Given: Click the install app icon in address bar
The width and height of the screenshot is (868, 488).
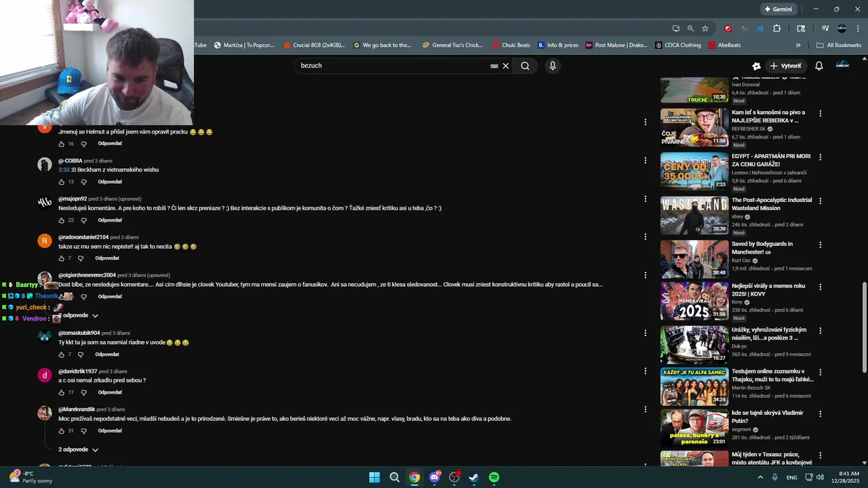Looking at the screenshot, I should point(676,28).
